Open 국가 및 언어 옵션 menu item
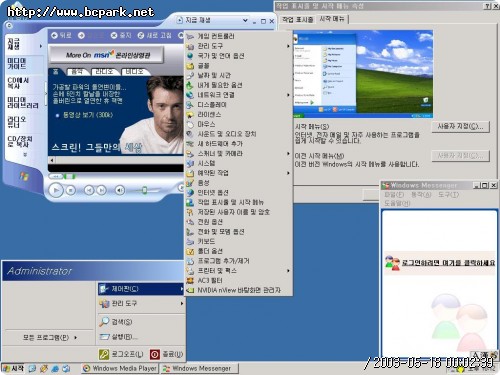The image size is (500, 375). tap(239, 56)
